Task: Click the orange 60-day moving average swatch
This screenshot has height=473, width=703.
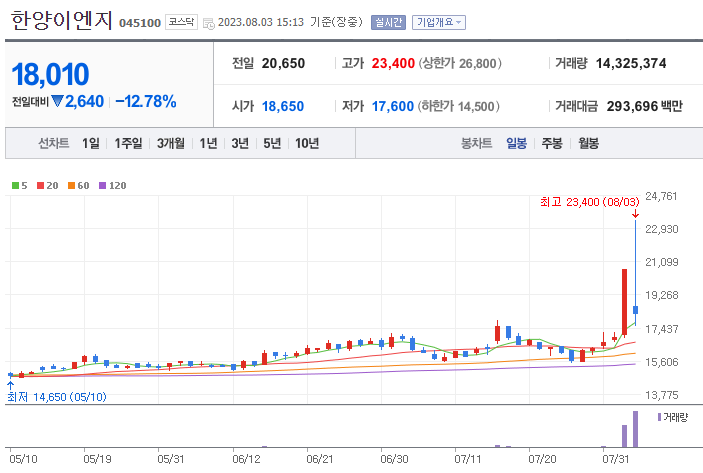Action: point(71,186)
